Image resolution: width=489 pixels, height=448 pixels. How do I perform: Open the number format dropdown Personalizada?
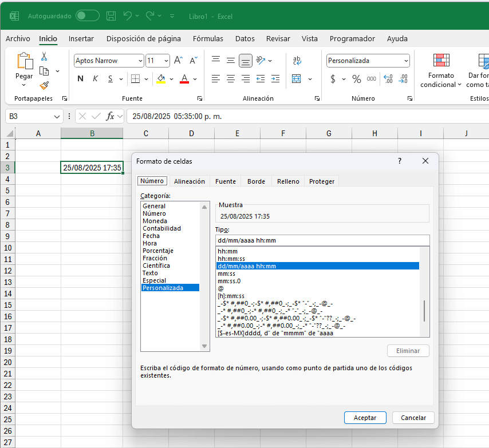pyautogui.click(x=406, y=61)
